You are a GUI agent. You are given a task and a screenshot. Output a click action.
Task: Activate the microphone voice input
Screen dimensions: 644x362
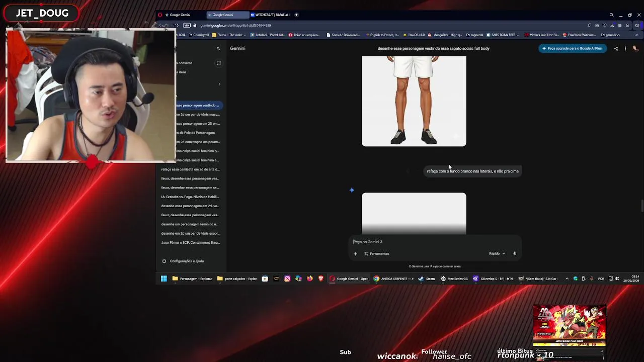[515, 254]
